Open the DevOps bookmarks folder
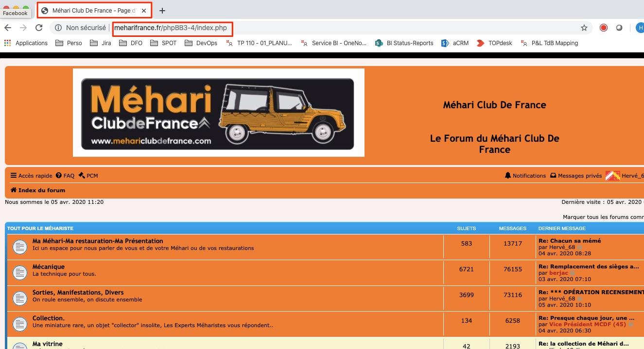 (201, 43)
